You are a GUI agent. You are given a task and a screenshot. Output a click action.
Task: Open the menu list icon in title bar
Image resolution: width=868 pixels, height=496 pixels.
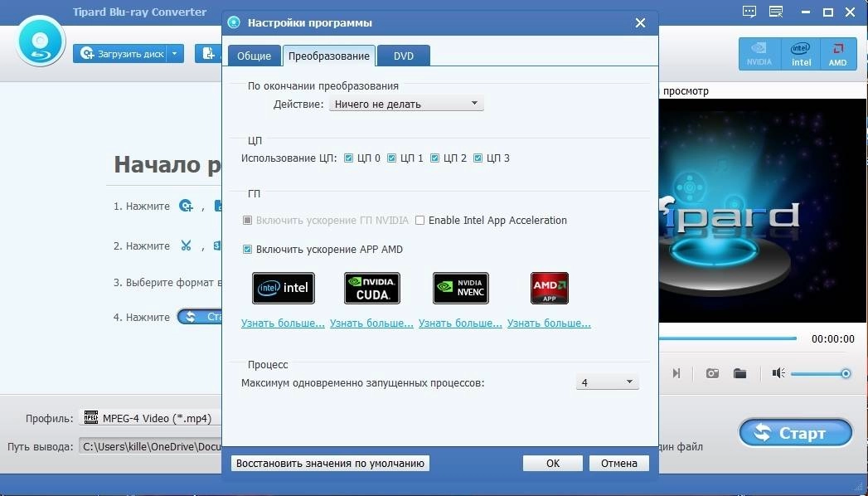[776, 12]
